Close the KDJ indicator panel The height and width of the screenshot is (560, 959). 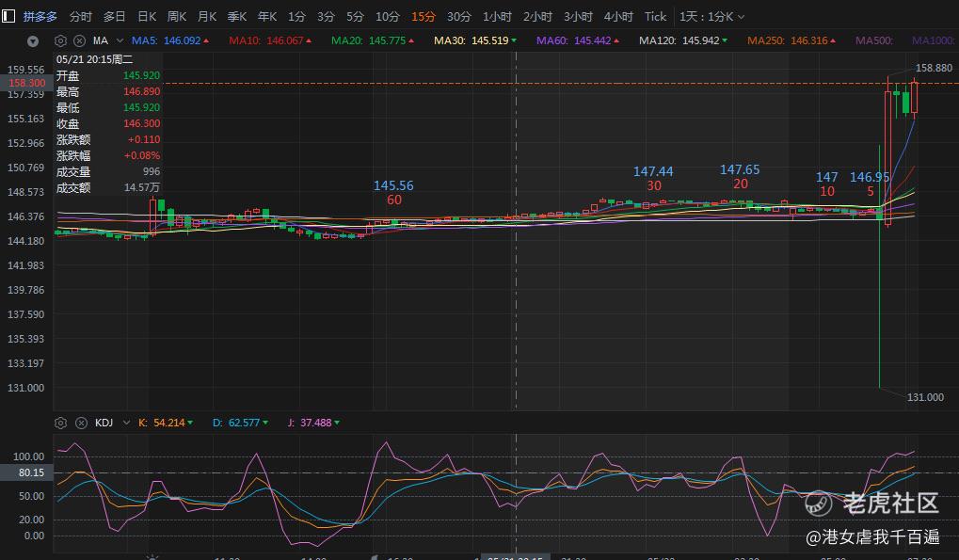[81, 423]
